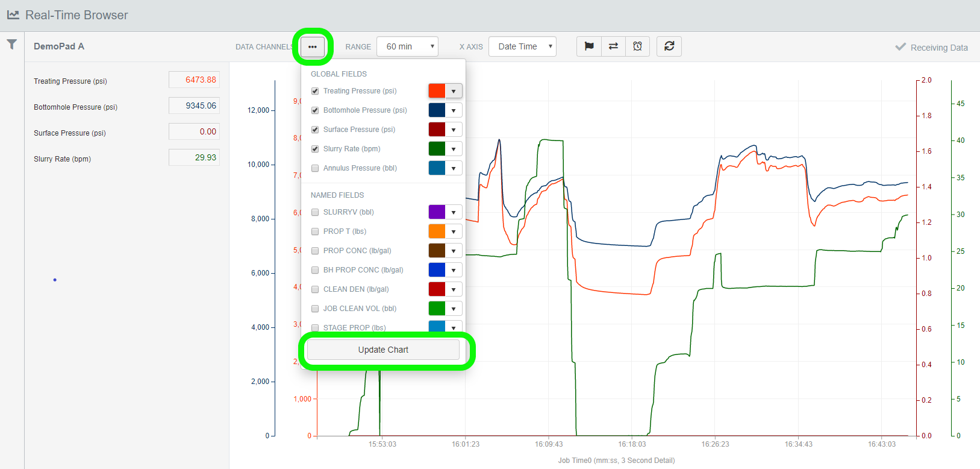Click the alarm clock toolbar icon
The width and height of the screenshot is (980, 469).
(x=637, y=46)
